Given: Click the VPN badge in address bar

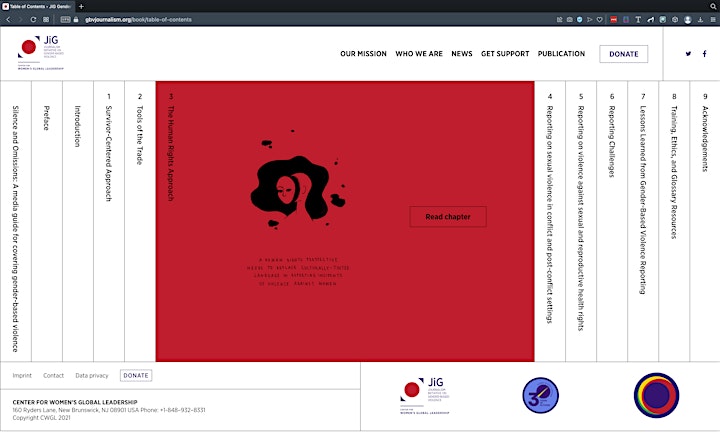Looking at the screenshot, I should pos(66,20).
